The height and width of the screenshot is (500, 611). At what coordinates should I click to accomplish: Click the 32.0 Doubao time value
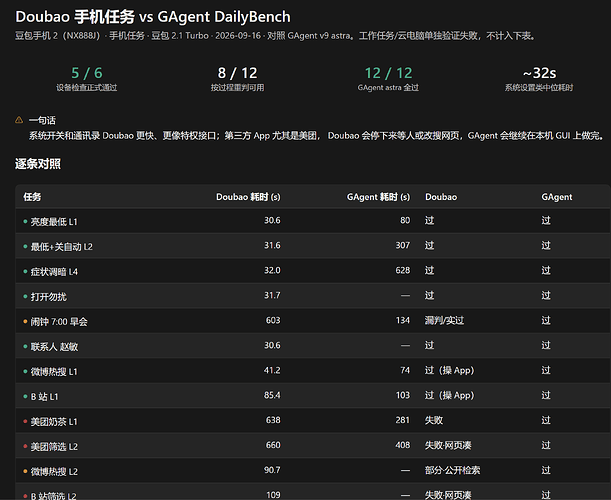(x=272, y=270)
